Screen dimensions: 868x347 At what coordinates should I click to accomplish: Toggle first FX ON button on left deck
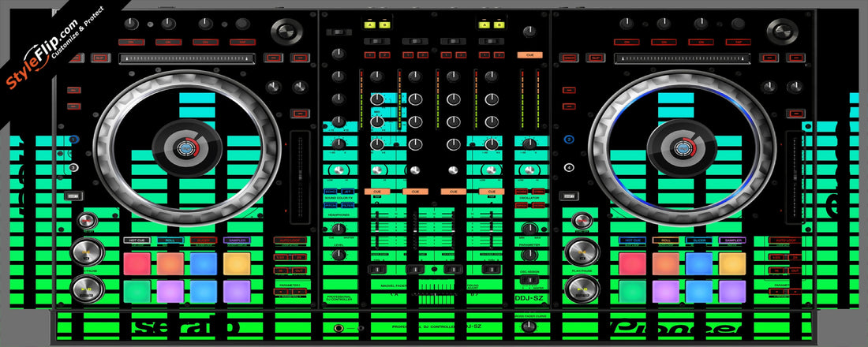pos(132,42)
